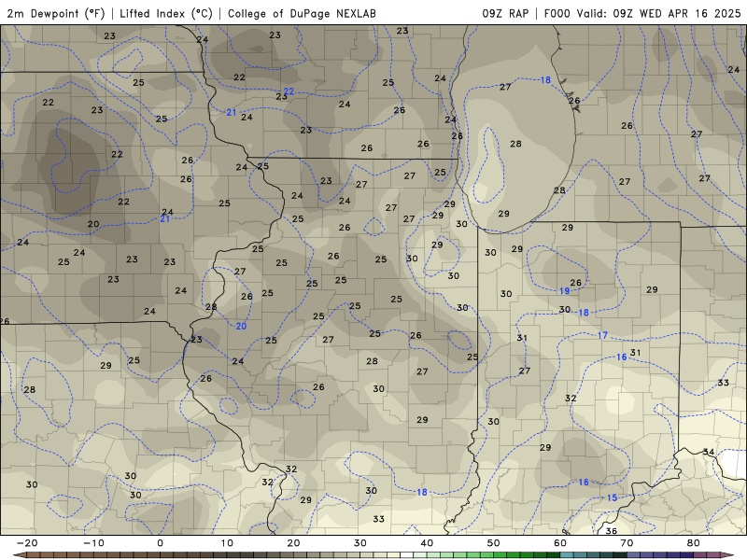Screen dimensions: 747x560
Task: Click the '70' color scale label
Action: [x=627, y=543]
